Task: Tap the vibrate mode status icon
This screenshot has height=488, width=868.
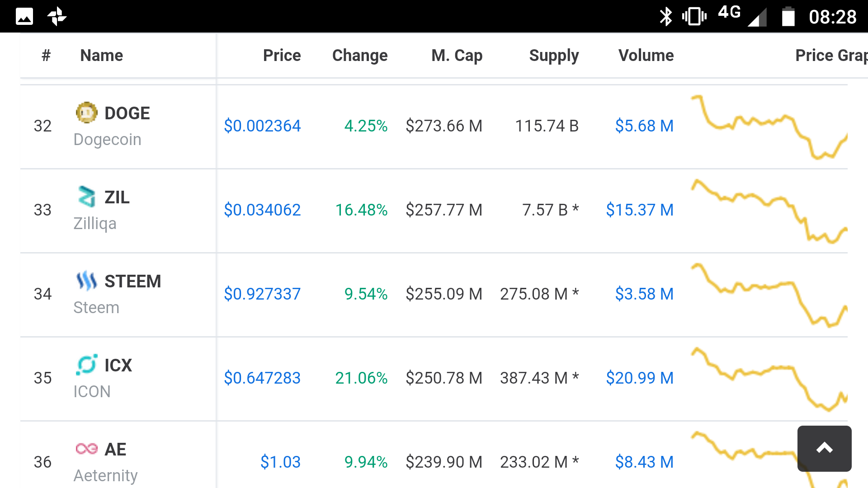Action: pos(694,17)
